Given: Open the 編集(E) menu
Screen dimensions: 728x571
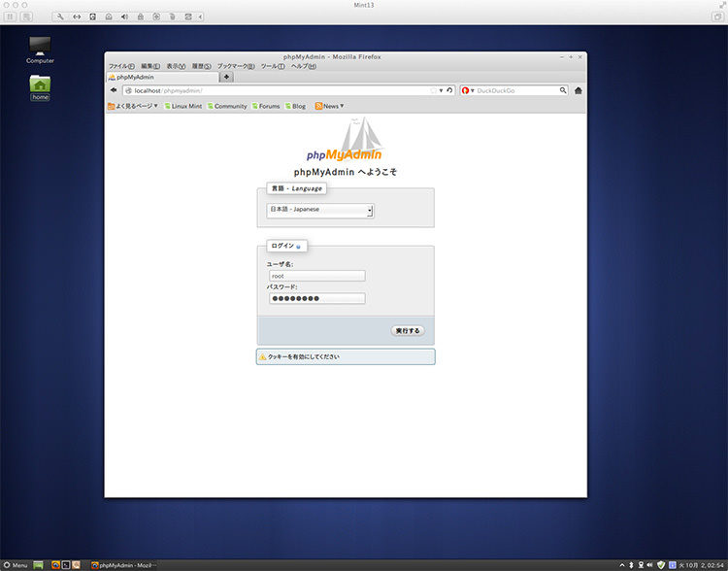Looking at the screenshot, I should pyautogui.click(x=150, y=66).
